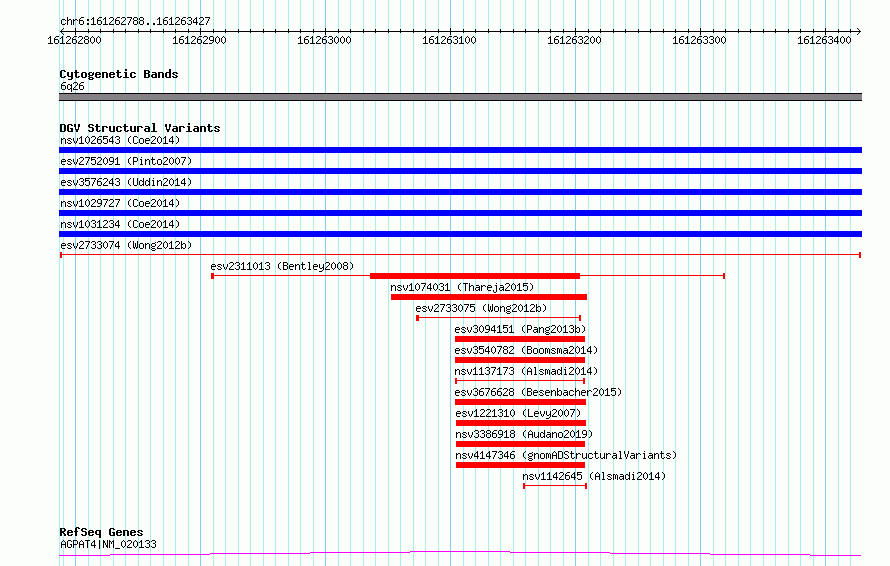Click ruler position 161263000
The height and width of the screenshot is (566, 890).
point(324,40)
